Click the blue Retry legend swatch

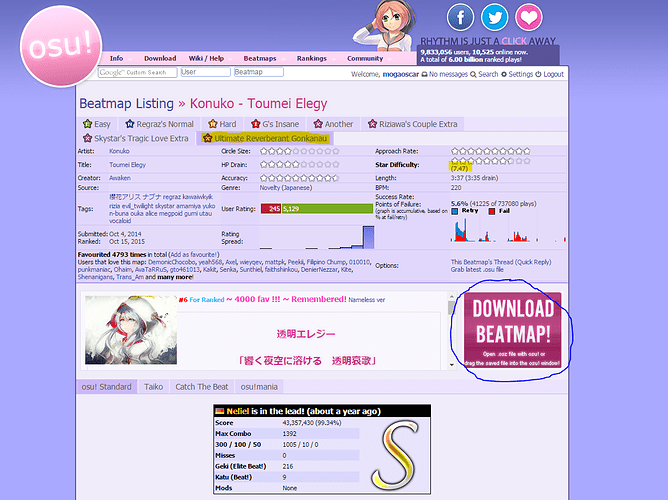pyautogui.click(x=455, y=212)
